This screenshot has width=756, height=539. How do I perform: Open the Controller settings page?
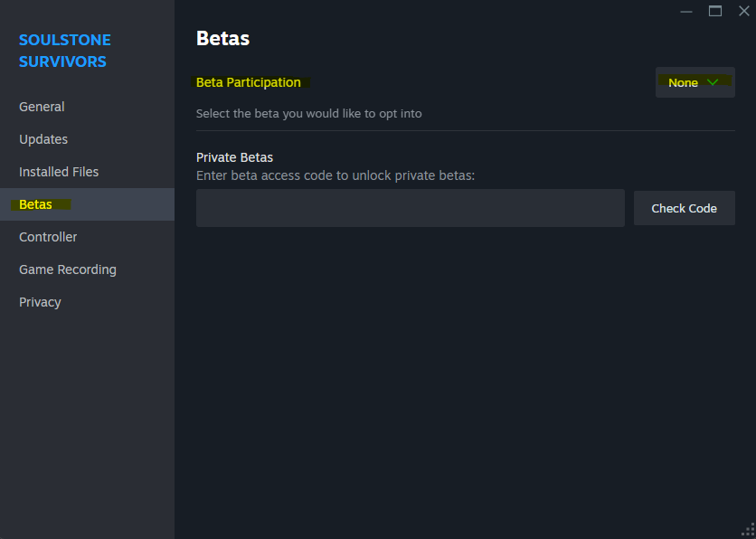(x=48, y=237)
